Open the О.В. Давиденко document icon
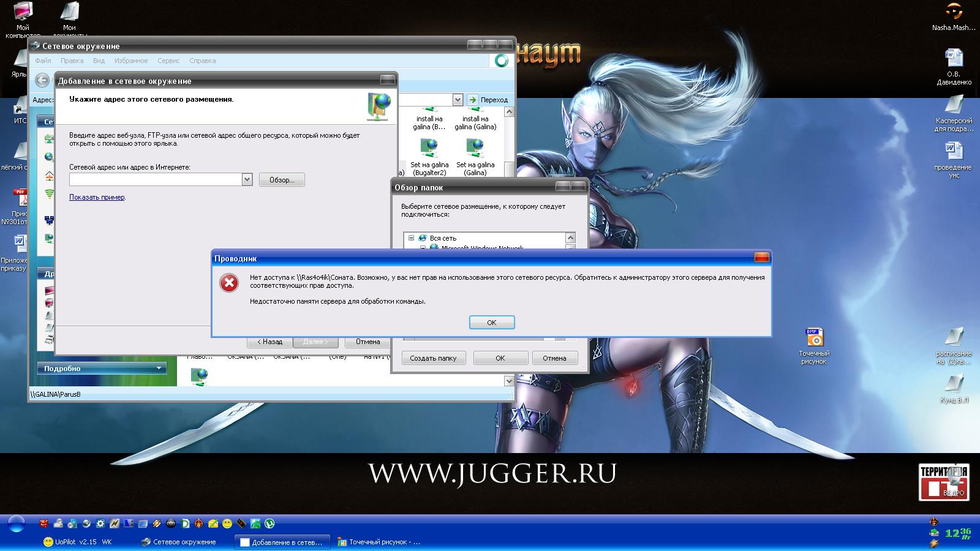The width and height of the screenshot is (980, 551). (x=954, y=66)
